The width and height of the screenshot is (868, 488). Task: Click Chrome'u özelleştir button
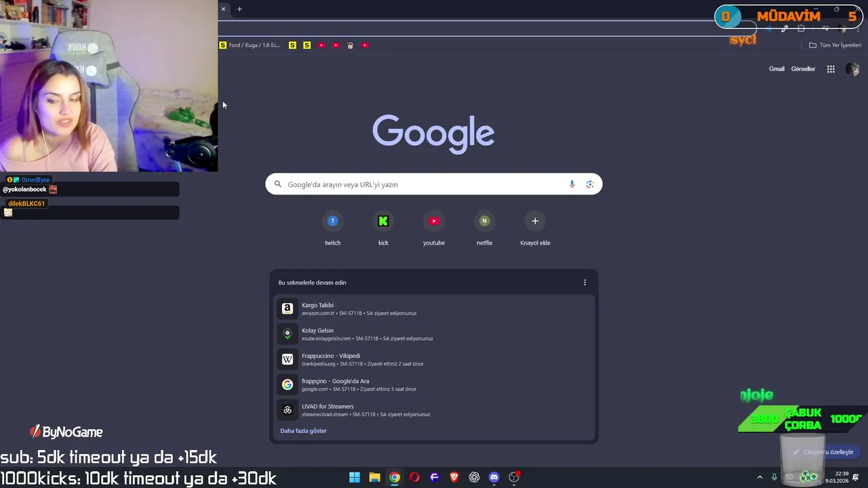[823, 452]
